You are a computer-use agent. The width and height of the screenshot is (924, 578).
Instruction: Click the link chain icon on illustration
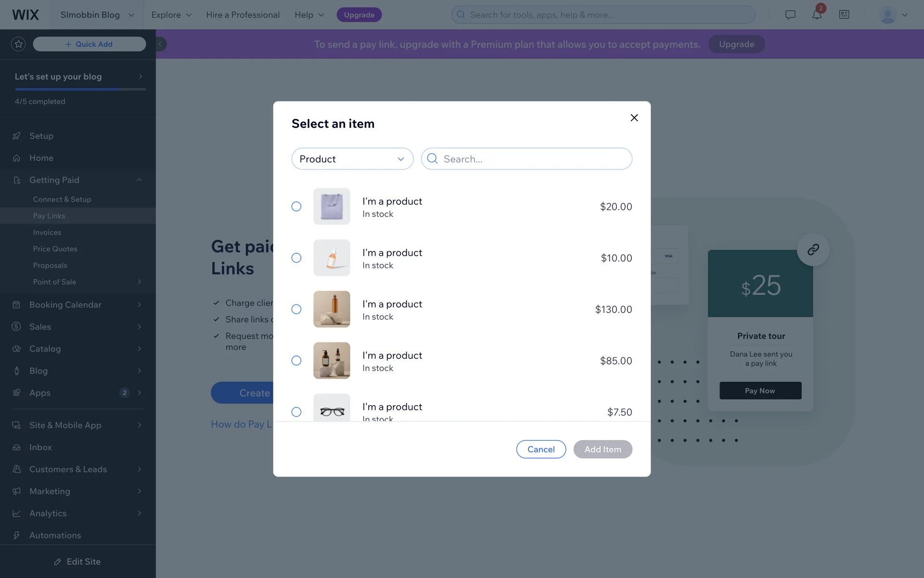(813, 250)
